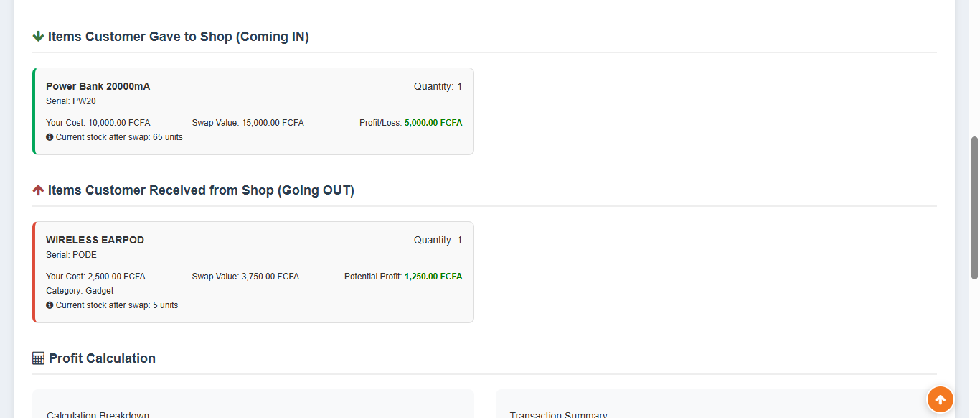Click the info icon for 65 units stock

(50, 137)
